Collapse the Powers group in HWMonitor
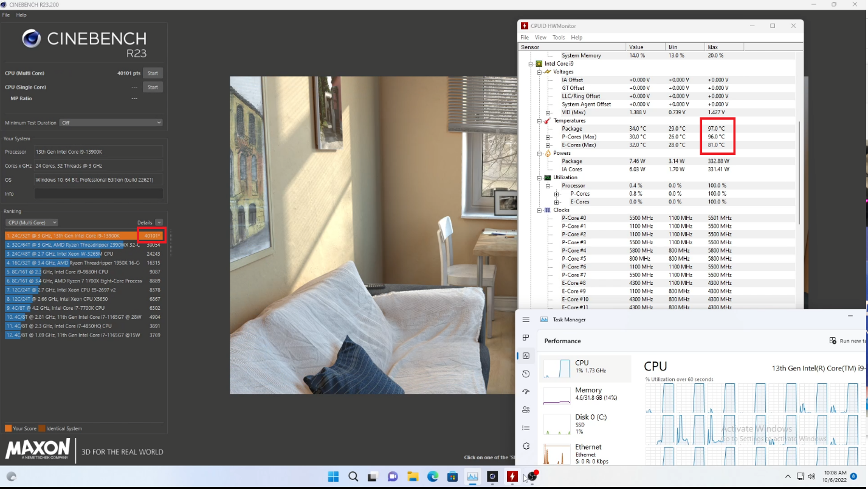 click(x=539, y=153)
